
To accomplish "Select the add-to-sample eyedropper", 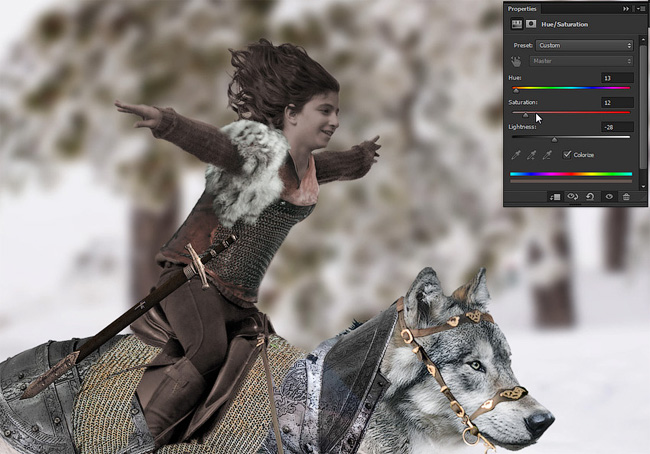I will click(x=531, y=155).
